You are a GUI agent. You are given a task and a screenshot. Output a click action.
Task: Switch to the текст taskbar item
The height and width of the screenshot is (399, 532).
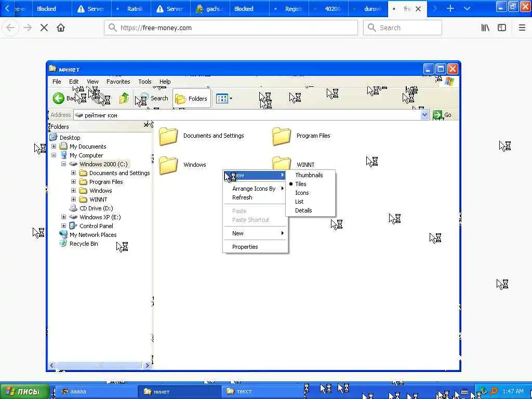263,392
